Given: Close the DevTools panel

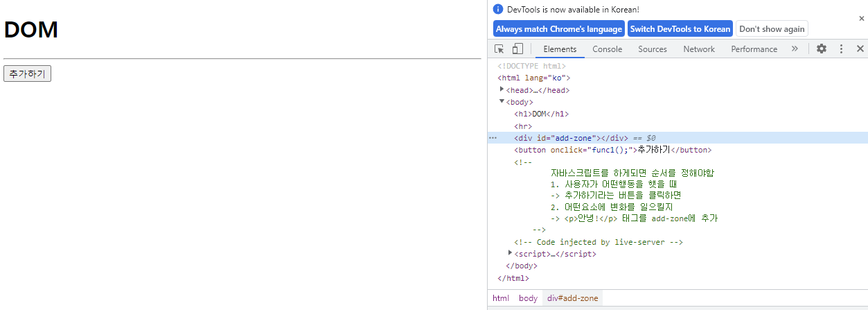Looking at the screenshot, I should (860, 49).
